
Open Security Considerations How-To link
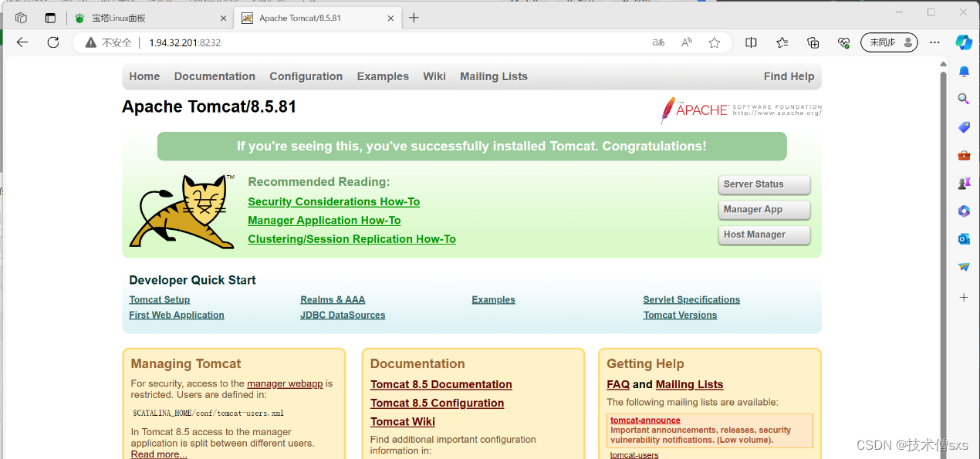coord(333,202)
